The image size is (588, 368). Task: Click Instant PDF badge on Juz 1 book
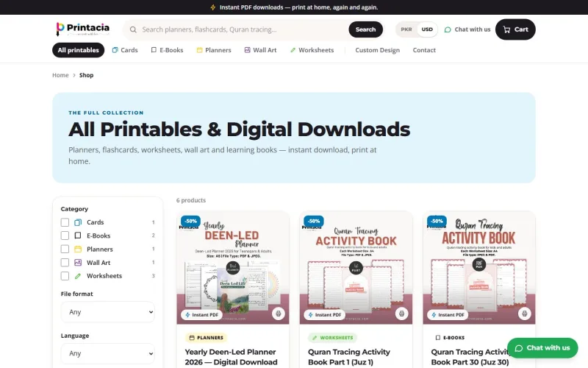(324, 315)
